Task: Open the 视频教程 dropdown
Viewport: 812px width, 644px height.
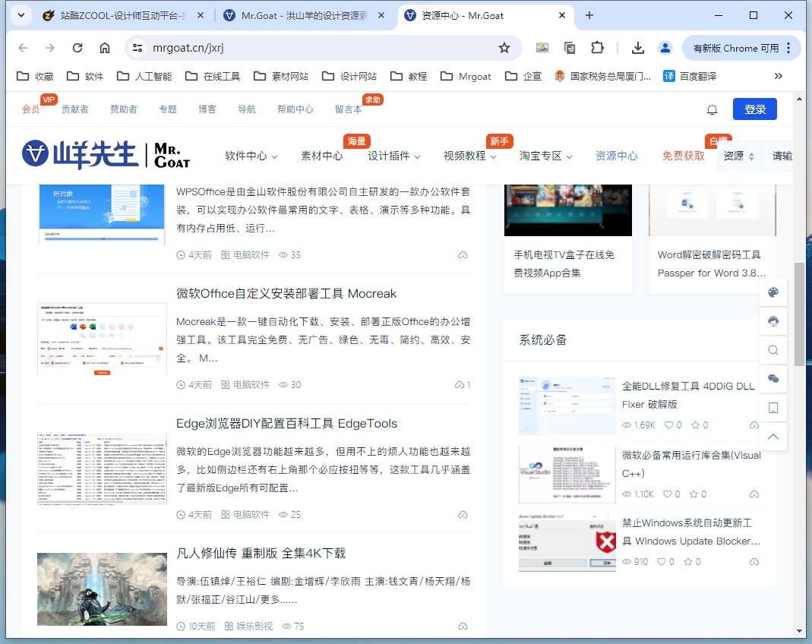Action: point(469,156)
